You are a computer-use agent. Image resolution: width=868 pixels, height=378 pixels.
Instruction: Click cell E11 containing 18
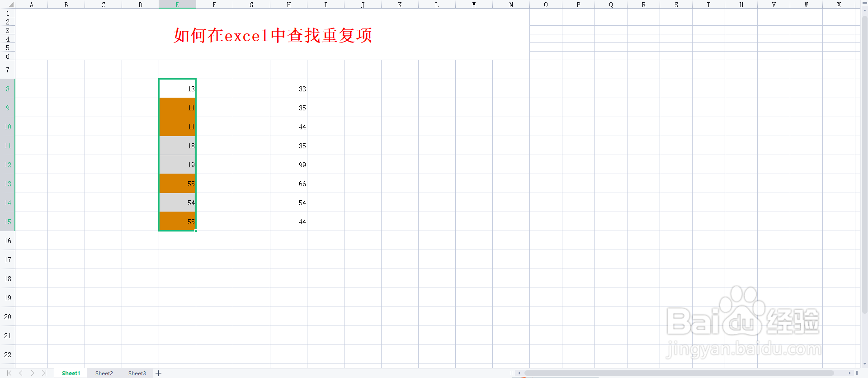[177, 146]
